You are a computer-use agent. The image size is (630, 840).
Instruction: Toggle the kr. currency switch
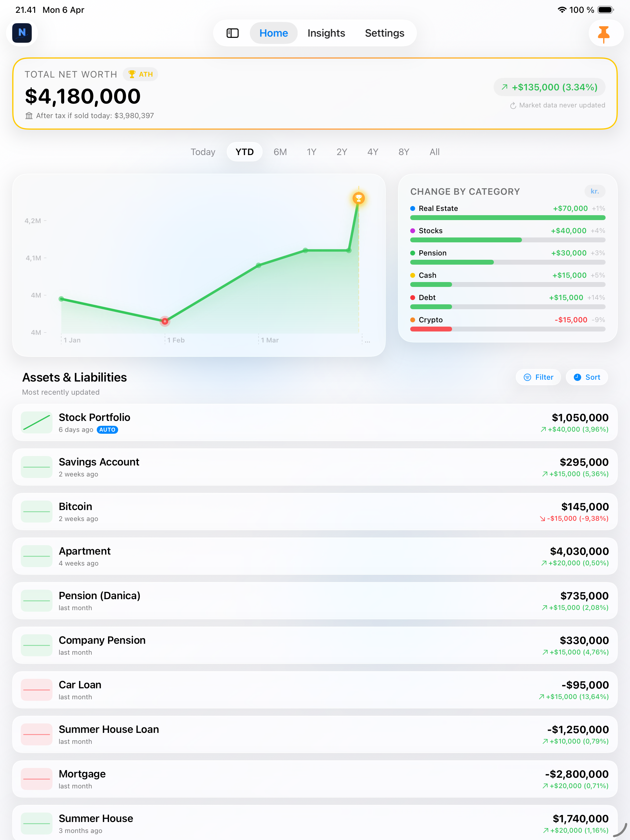click(595, 191)
